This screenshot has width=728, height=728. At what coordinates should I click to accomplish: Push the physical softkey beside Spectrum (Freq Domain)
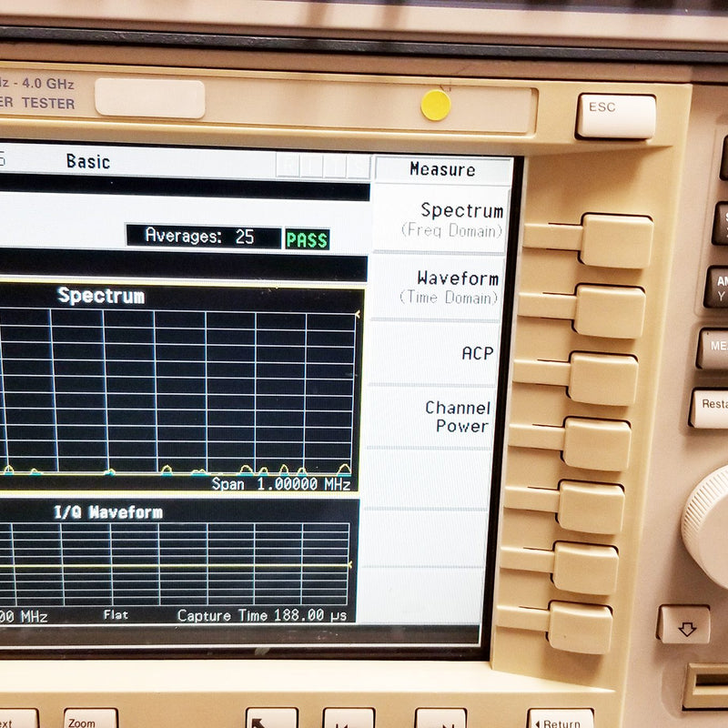pyautogui.click(x=617, y=241)
